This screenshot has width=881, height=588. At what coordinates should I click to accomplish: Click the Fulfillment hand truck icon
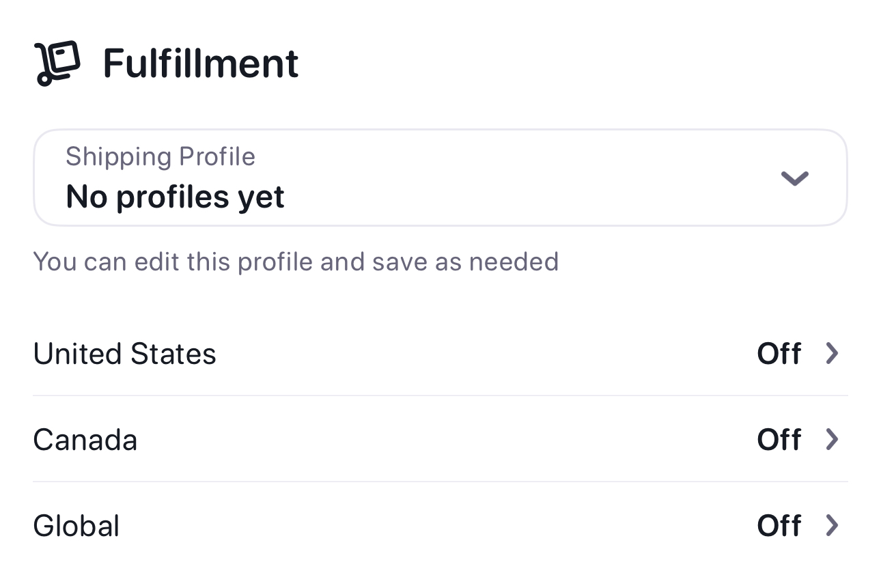click(x=57, y=64)
